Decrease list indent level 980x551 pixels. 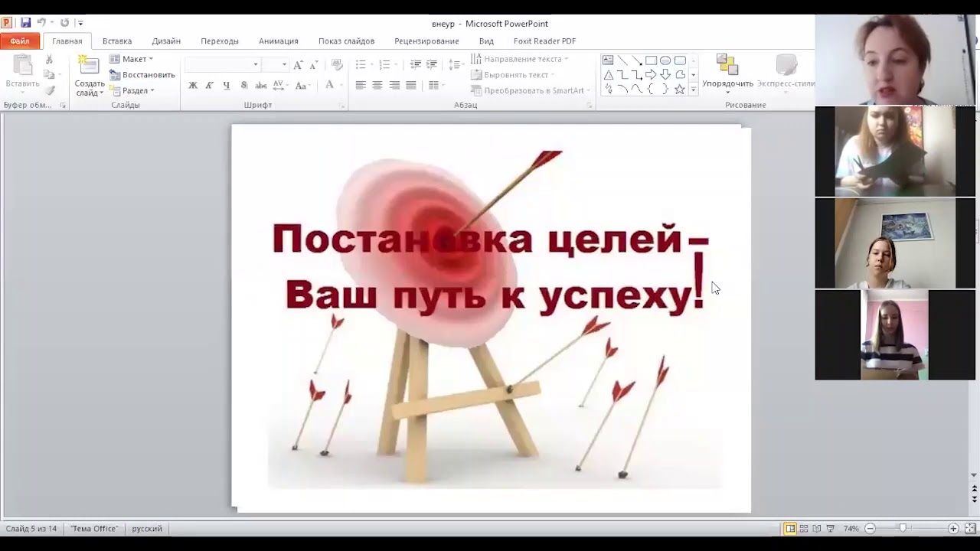click(x=415, y=65)
